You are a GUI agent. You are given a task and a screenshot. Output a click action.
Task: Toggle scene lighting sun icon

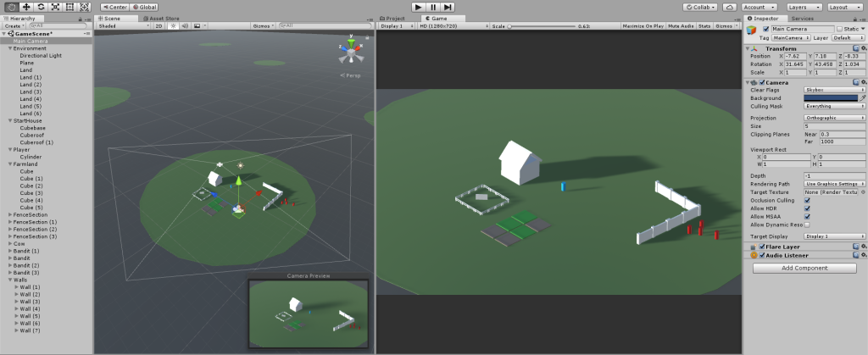coord(172,26)
